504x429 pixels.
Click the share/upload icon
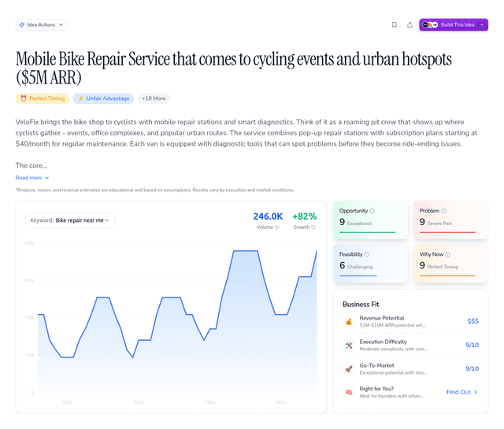tap(409, 24)
